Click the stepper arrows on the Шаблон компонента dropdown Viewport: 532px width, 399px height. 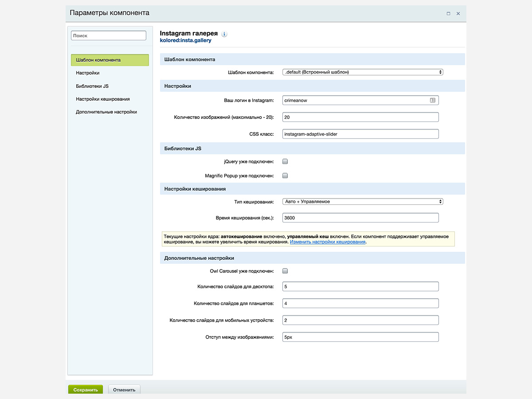pos(439,71)
